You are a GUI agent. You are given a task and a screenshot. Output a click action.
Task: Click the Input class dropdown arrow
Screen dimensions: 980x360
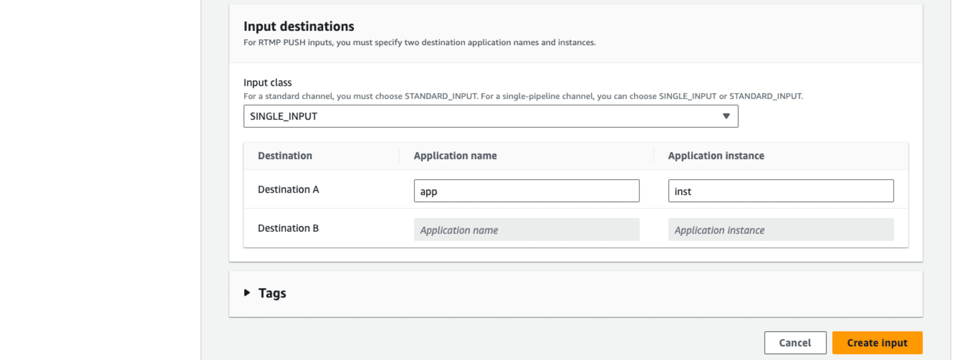[726, 116]
